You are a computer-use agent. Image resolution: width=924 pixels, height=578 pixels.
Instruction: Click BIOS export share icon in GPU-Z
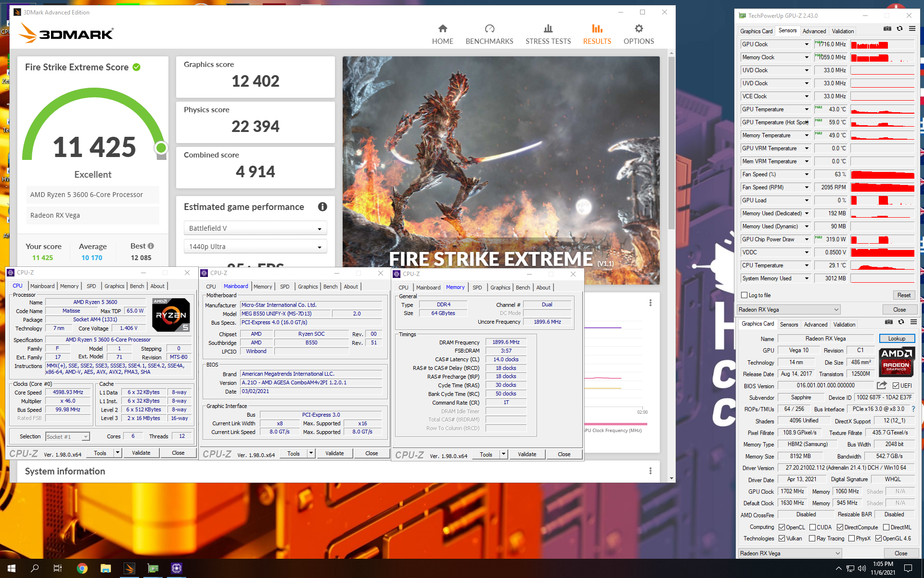(x=882, y=385)
